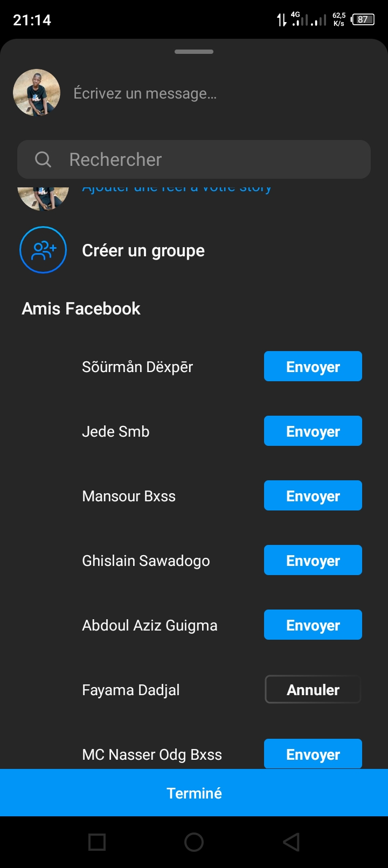Send to Mansour Bxss
This screenshot has height=868, width=388.
313,496
